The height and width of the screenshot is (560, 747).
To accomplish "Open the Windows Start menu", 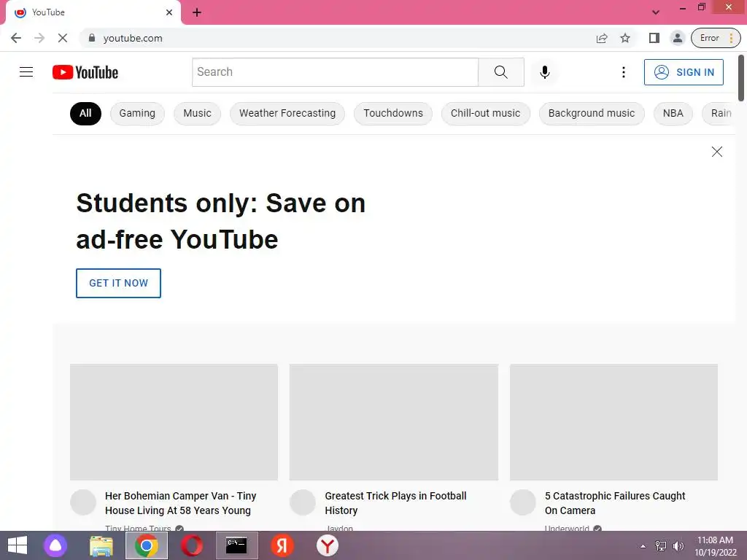I will [x=18, y=545].
